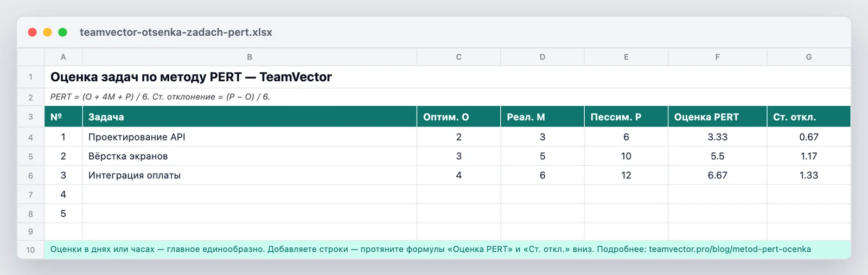Select column F header
This screenshot has width=868, height=275.
717,57
